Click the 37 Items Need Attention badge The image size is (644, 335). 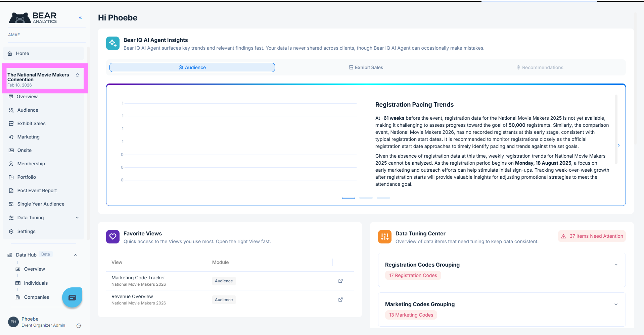(592, 236)
